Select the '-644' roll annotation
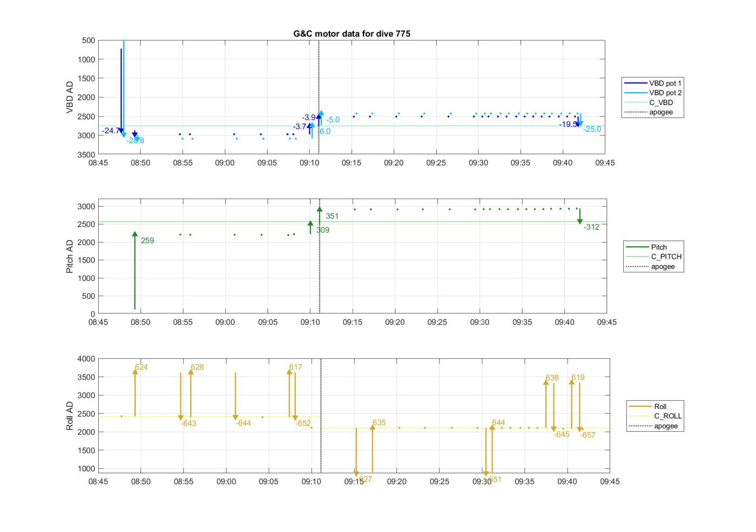The width and height of the screenshot is (756, 532). [243, 423]
